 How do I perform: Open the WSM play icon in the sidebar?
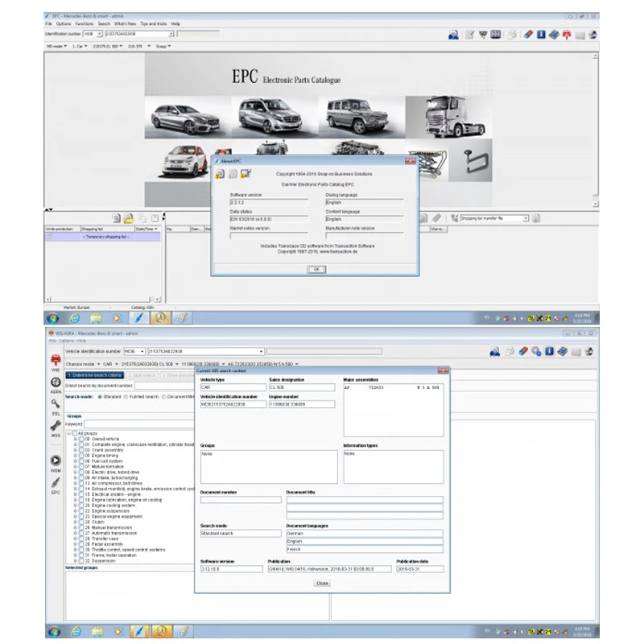tap(56, 460)
